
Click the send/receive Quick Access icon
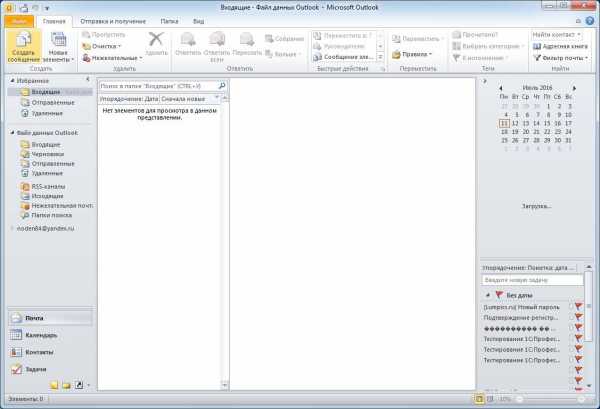[24, 8]
